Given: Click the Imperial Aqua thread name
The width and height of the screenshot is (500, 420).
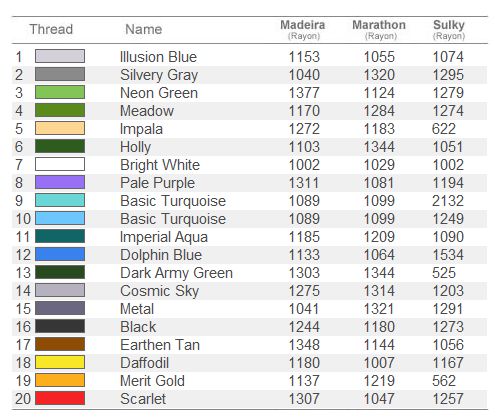Looking at the screenshot, I should [x=164, y=237].
